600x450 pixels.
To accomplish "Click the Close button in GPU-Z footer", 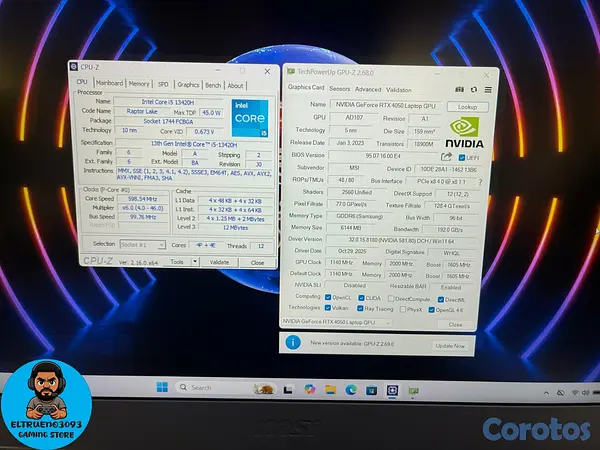I will pos(455,324).
